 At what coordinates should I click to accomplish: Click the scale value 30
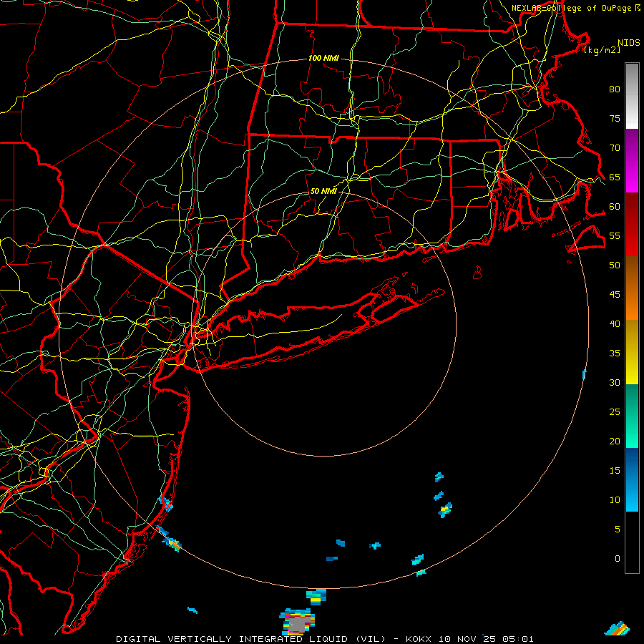pyautogui.click(x=615, y=382)
